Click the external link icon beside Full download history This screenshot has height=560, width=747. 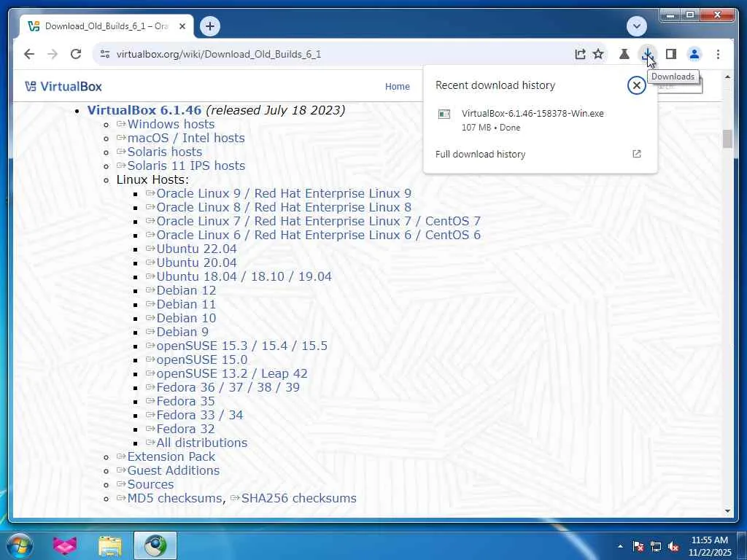[x=636, y=154]
